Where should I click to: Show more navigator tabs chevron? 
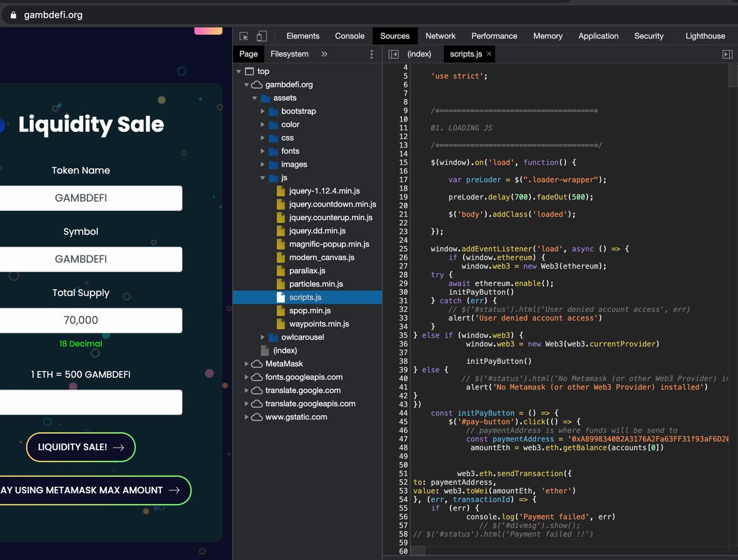point(324,54)
